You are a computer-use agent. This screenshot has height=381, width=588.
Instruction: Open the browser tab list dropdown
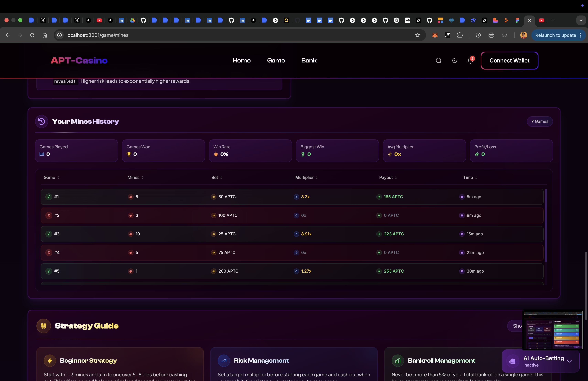[581, 20]
